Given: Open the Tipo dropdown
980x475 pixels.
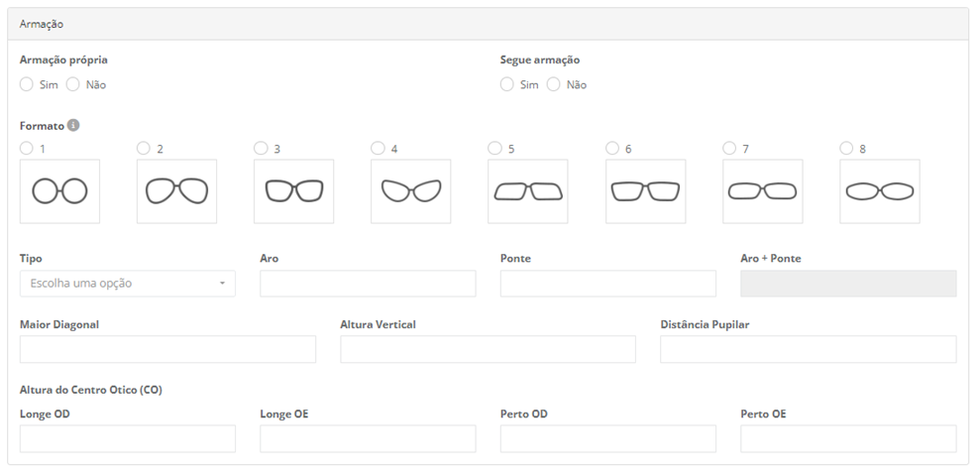Looking at the screenshot, I should point(128,284).
